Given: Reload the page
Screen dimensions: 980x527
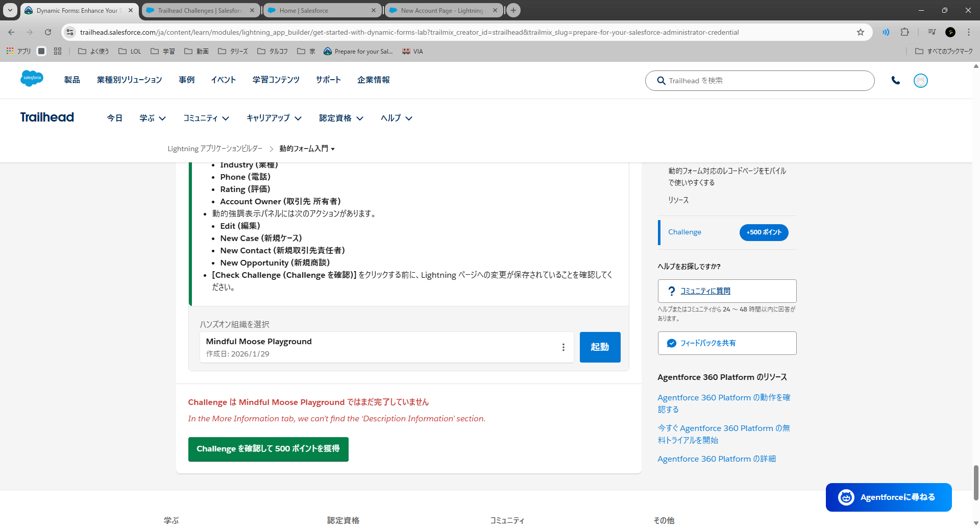Looking at the screenshot, I should point(48,32).
